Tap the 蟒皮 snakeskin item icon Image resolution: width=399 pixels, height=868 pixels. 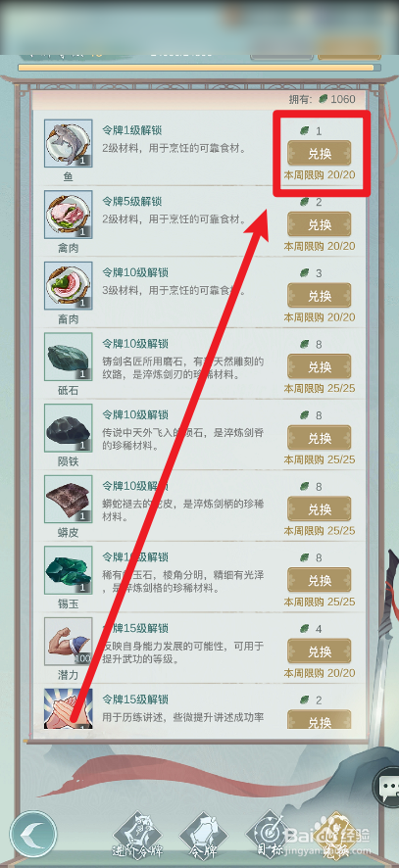69,500
